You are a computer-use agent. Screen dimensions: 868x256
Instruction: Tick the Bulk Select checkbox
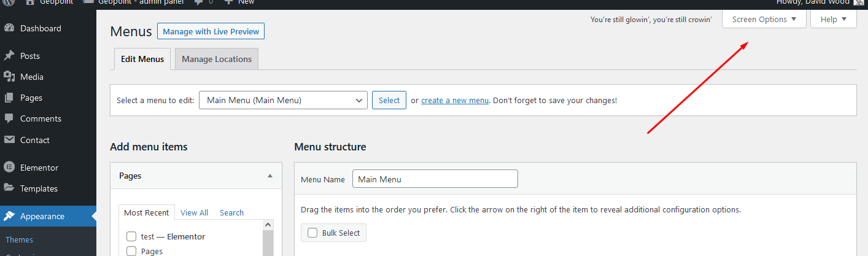click(312, 233)
